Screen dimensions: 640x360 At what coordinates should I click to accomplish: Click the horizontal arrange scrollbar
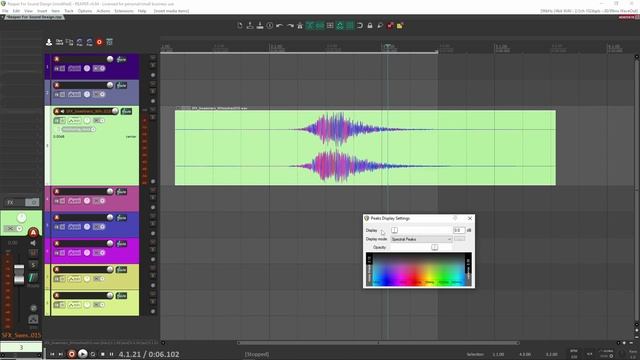(378, 343)
